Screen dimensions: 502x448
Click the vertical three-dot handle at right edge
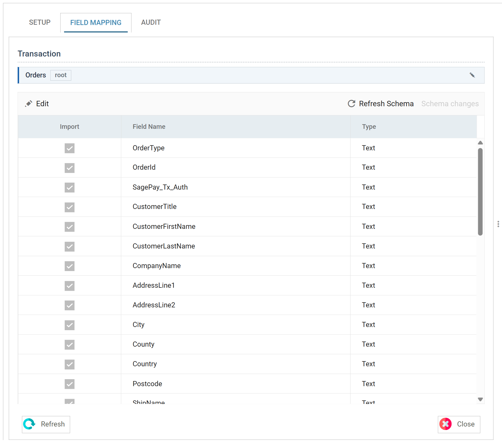tap(498, 224)
